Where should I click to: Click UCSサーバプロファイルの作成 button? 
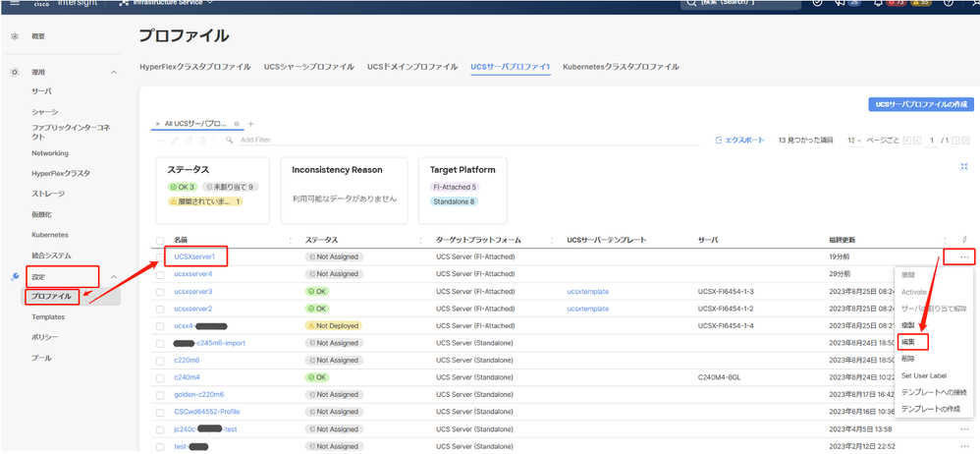click(x=921, y=104)
